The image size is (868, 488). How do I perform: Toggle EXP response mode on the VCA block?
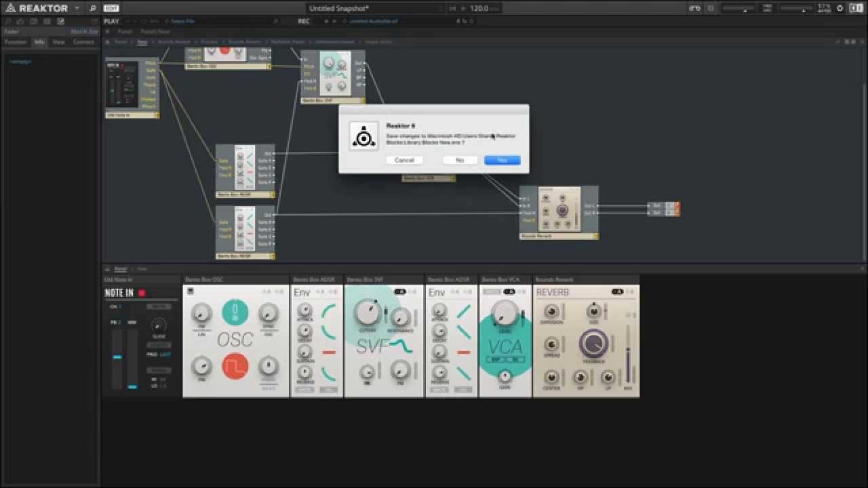(496, 359)
